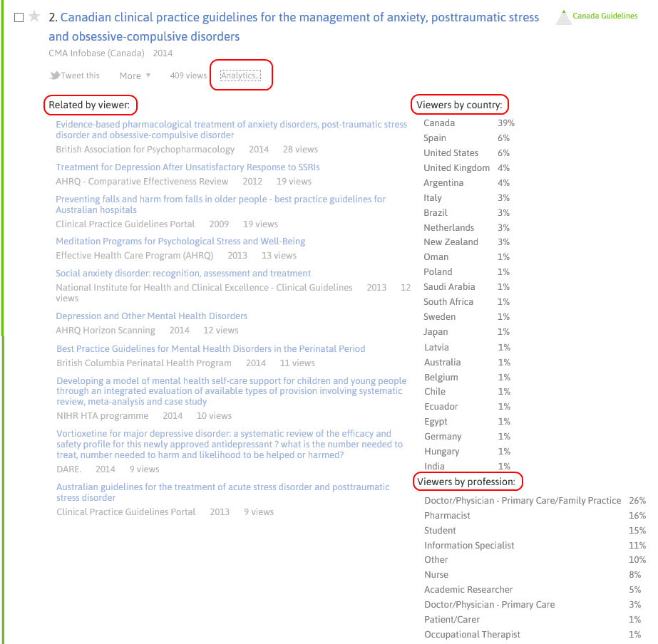Click the evidence pyramid icon
The width and height of the screenshot is (658, 644).
click(x=563, y=18)
